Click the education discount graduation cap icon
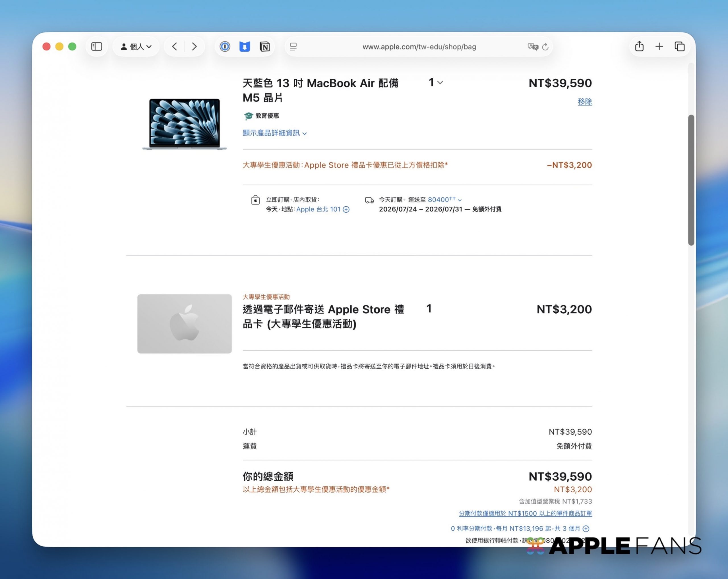 click(248, 116)
